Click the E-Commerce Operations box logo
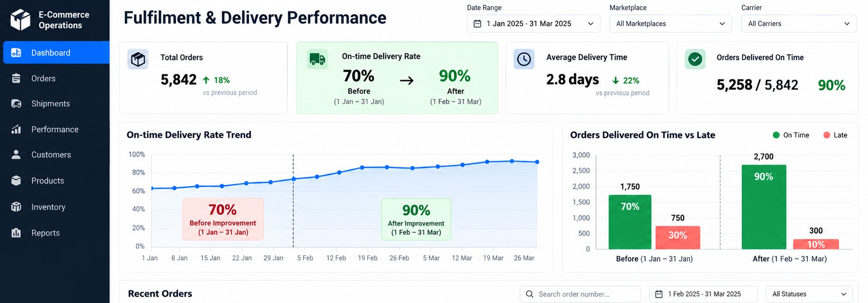Screen dimensions: 868x303 click(20, 20)
